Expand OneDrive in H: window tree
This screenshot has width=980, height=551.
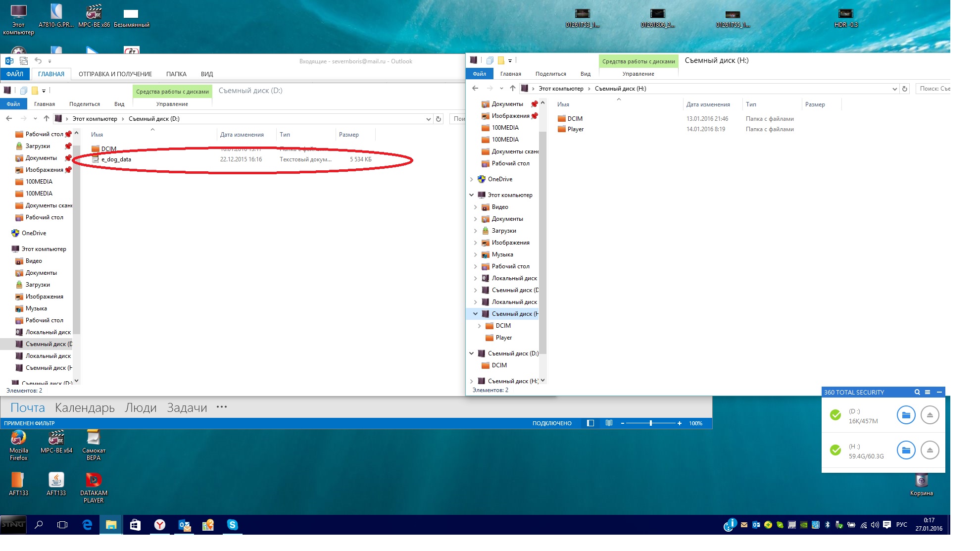[x=472, y=179]
